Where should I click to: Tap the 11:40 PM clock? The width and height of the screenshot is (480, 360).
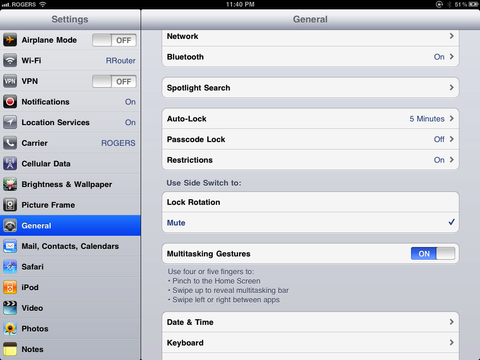click(240, 4)
